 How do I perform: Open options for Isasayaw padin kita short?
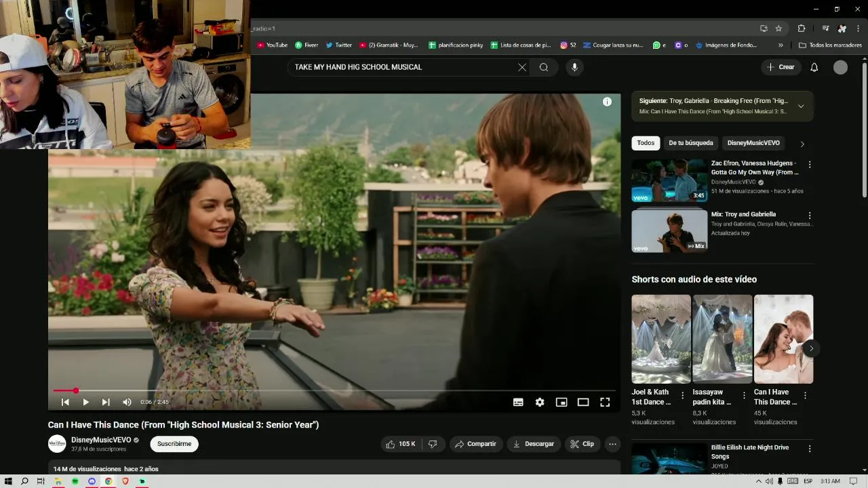(x=744, y=396)
